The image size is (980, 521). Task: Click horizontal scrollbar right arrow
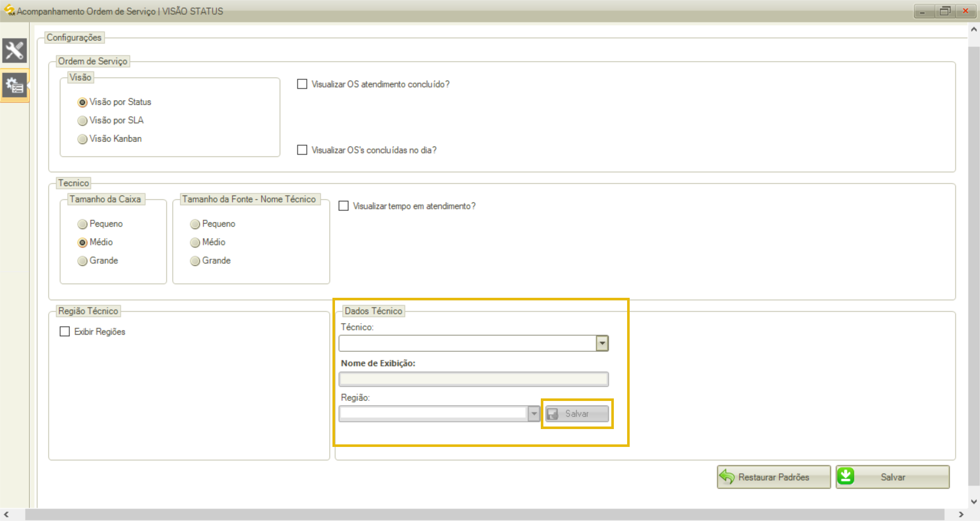pos(961,514)
